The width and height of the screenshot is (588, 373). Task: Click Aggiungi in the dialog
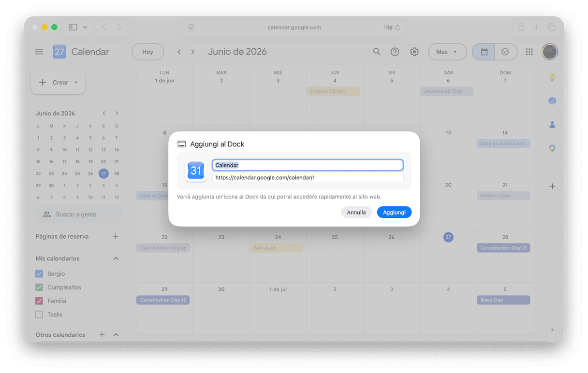(x=394, y=212)
